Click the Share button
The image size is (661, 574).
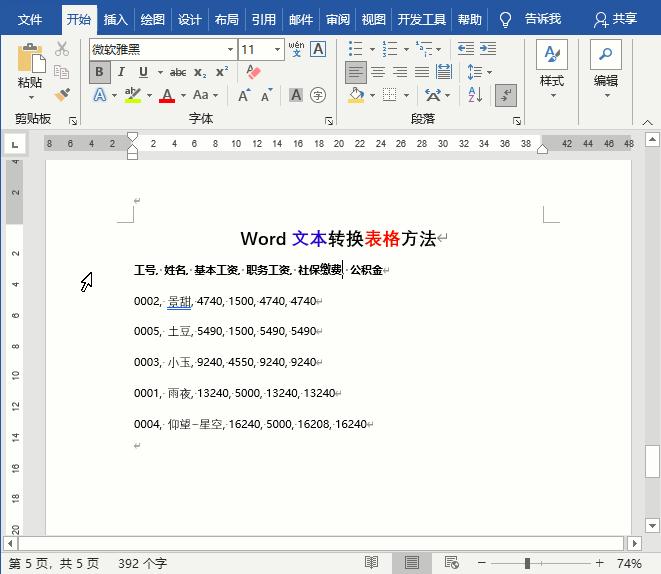pyautogui.click(x=615, y=19)
